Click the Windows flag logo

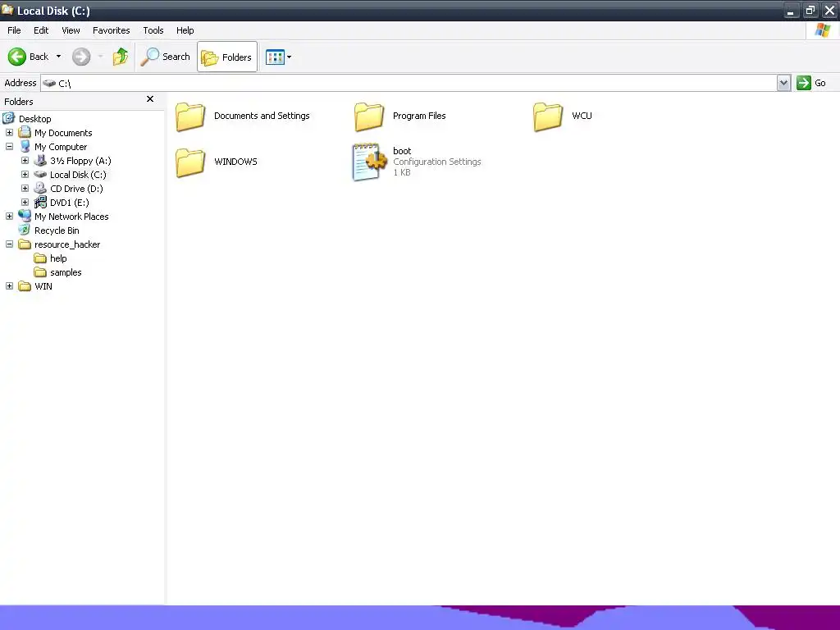(823, 30)
